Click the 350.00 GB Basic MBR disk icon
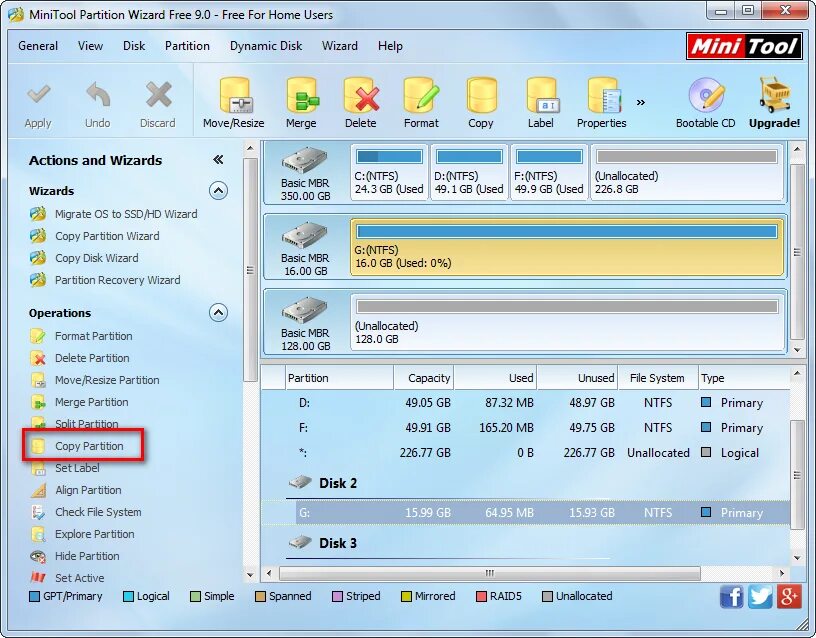The width and height of the screenshot is (816, 638). 304,160
